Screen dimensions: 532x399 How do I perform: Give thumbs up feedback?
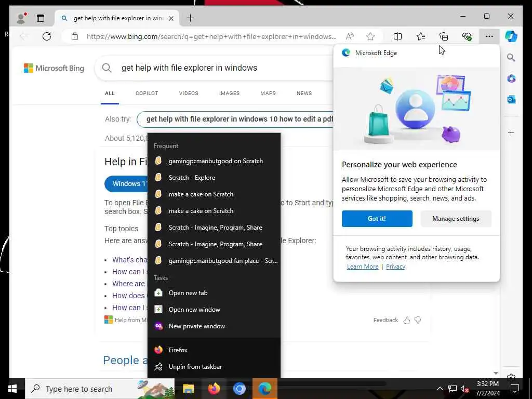(407, 320)
